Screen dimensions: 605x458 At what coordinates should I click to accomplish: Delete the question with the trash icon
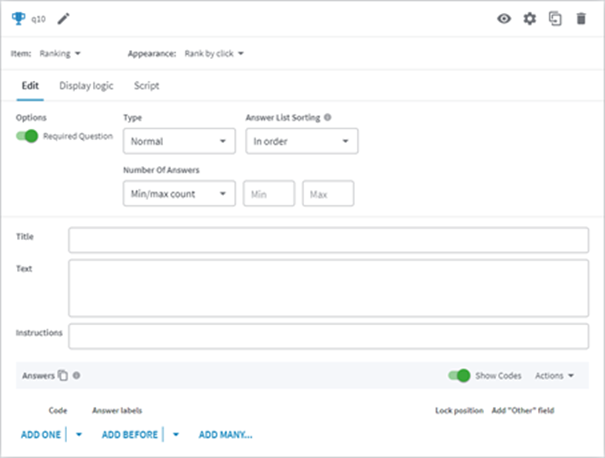click(x=581, y=19)
